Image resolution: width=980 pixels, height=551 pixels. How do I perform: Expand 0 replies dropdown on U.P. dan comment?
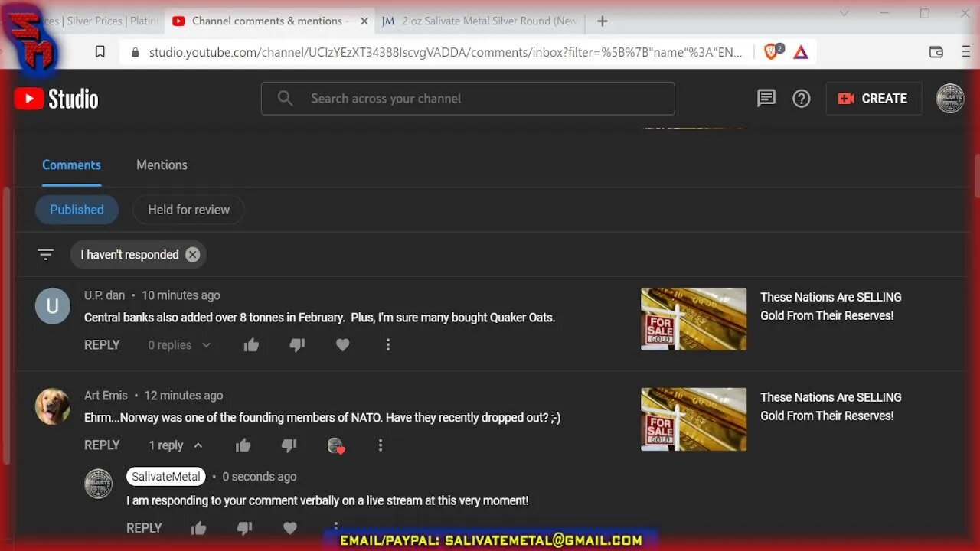click(x=179, y=344)
